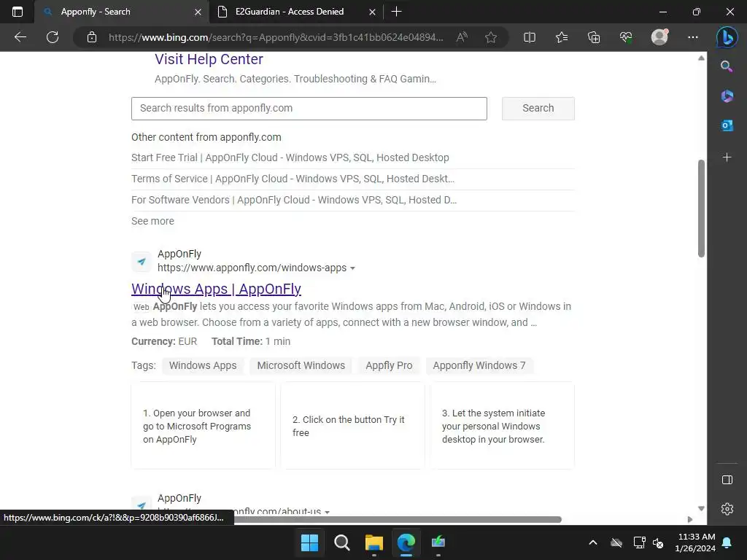
Task: Open File Explorer from taskbar
Action: click(374, 542)
